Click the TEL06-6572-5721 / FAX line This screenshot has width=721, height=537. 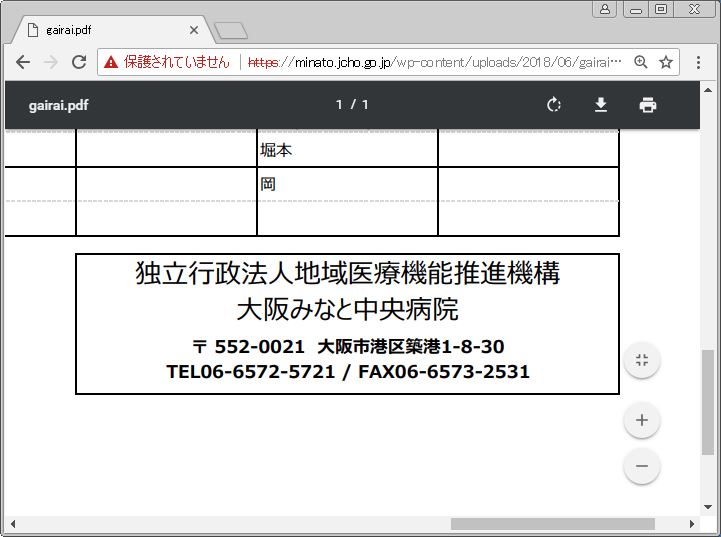click(348, 371)
